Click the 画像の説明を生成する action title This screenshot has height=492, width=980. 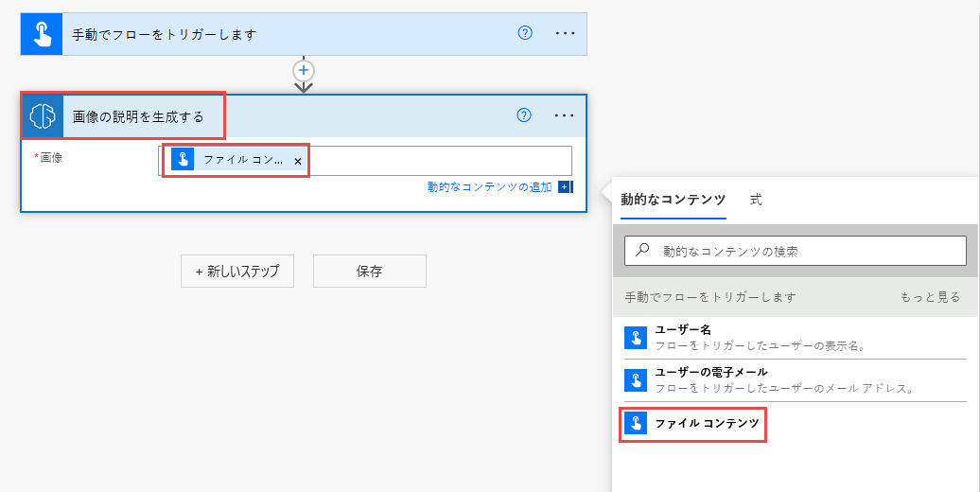[138, 117]
